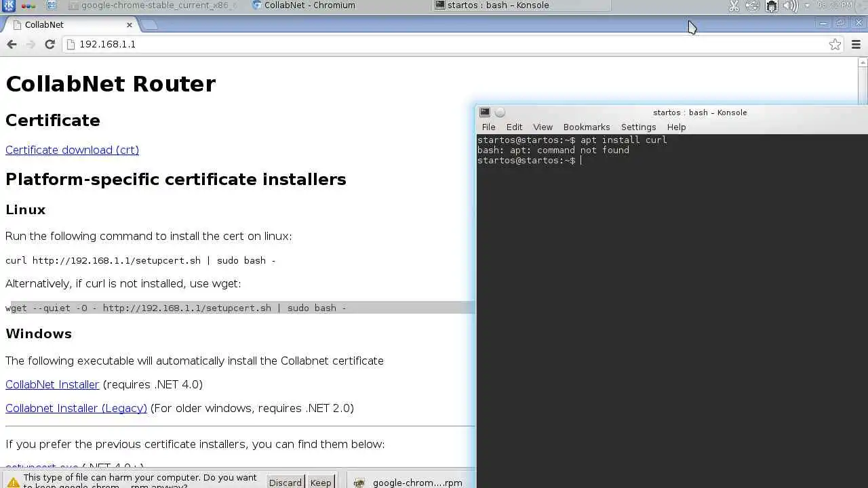Click the 'apt: command not found' terminal line
Image resolution: width=868 pixels, height=488 pixels.
pos(553,150)
